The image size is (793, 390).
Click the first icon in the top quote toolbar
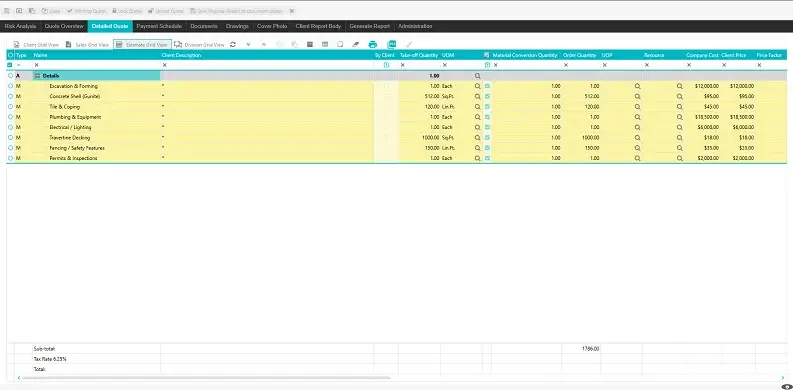point(7,11)
